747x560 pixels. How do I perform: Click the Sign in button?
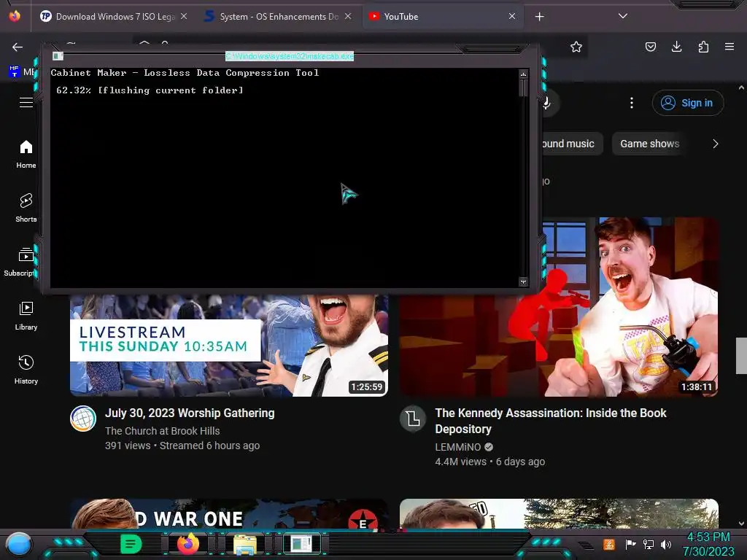coord(688,103)
